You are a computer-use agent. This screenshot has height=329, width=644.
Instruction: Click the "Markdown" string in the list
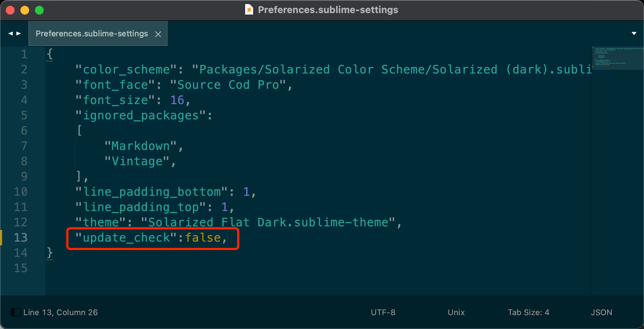click(141, 146)
